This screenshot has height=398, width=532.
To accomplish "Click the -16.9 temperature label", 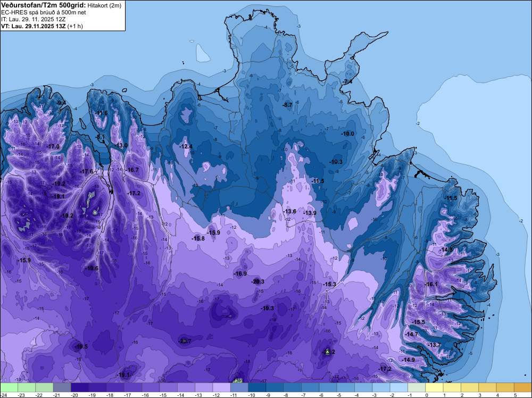I will click(240, 273).
